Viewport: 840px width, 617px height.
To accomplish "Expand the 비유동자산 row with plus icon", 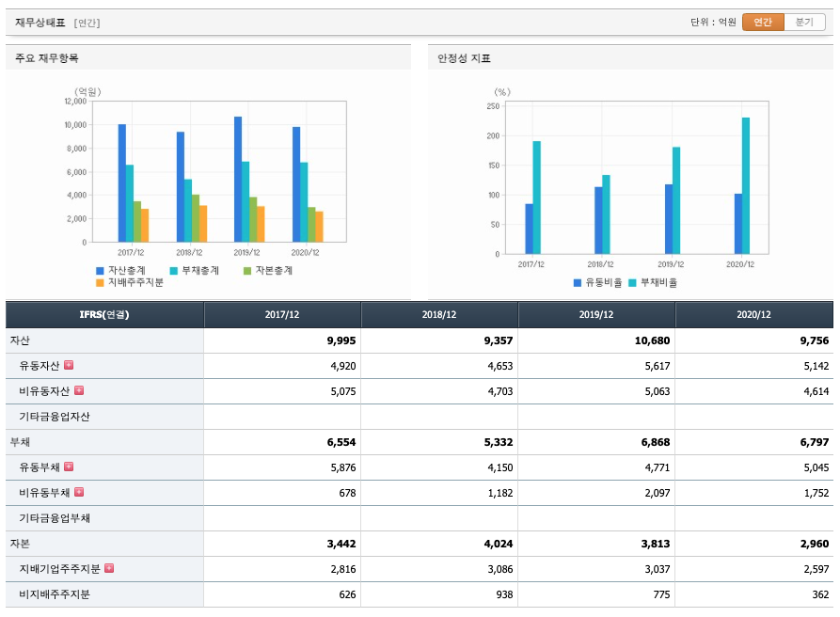I will 79,390.
